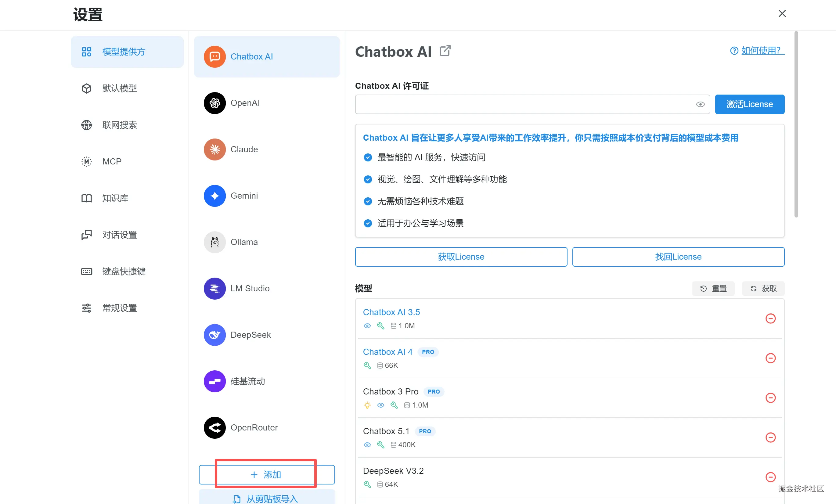Click the 硅基流动 provider logo
The height and width of the screenshot is (504, 836).
coord(215,382)
